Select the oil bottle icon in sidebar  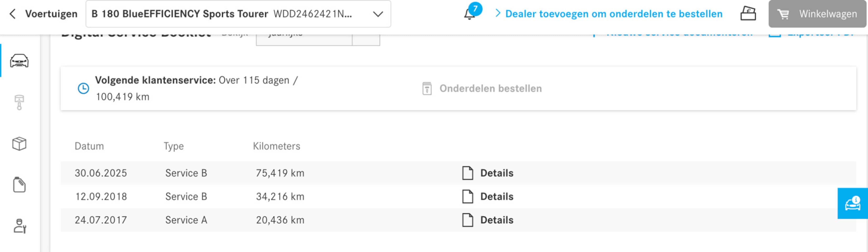point(19,185)
